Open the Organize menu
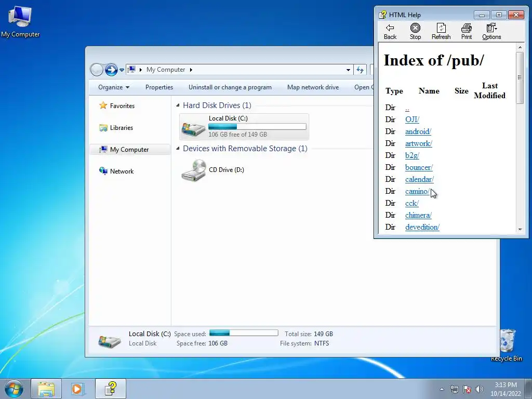The image size is (532, 399). click(114, 87)
